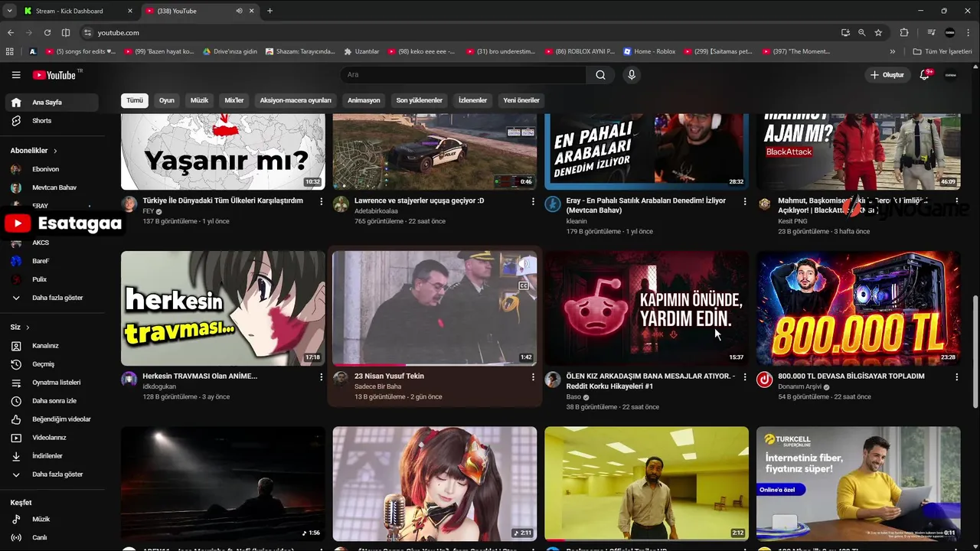
Task: Select the Yeni öneriler chip
Action: click(521, 100)
